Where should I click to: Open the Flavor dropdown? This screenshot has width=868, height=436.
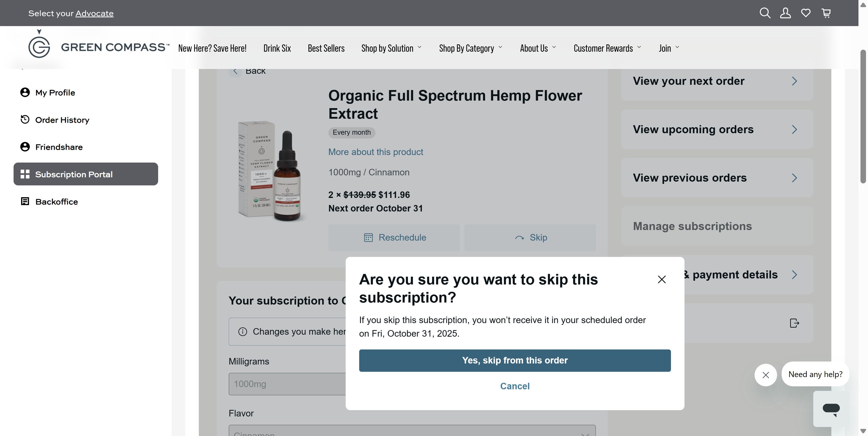(x=412, y=431)
